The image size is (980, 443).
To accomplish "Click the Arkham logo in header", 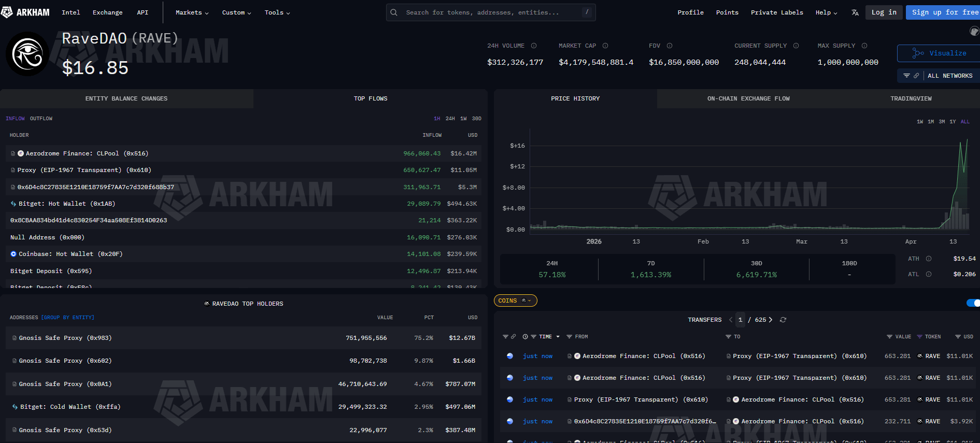I will (x=26, y=12).
